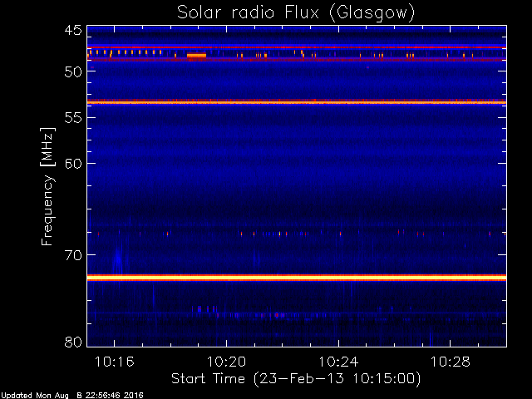Select the '60' frequency axis label
Viewport: 532px width, 399px height.
(x=73, y=164)
